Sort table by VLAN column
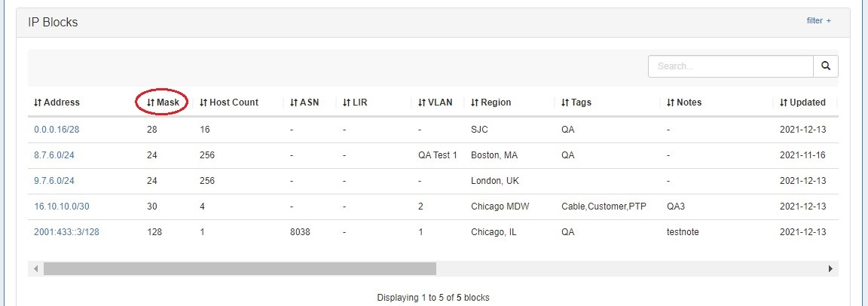 coord(436,103)
